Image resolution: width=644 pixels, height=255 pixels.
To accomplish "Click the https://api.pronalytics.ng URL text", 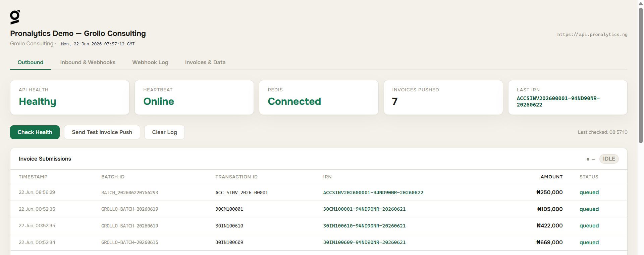I will [592, 34].
